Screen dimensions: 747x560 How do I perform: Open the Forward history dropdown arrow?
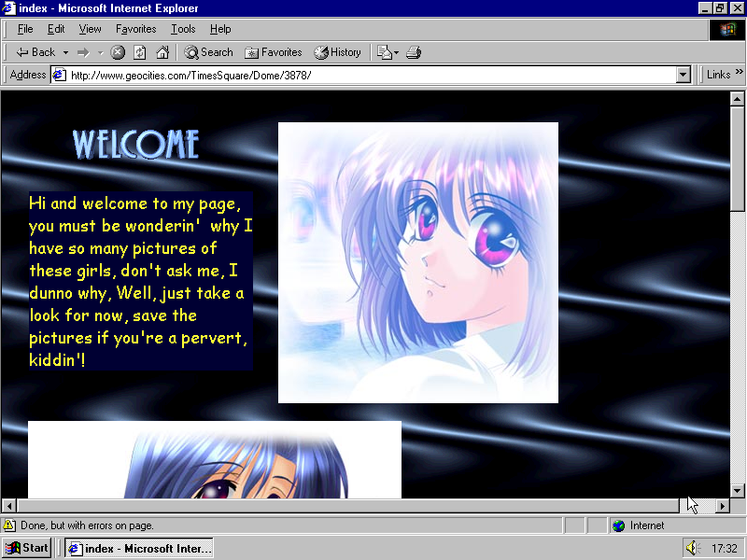pos(101,52)
